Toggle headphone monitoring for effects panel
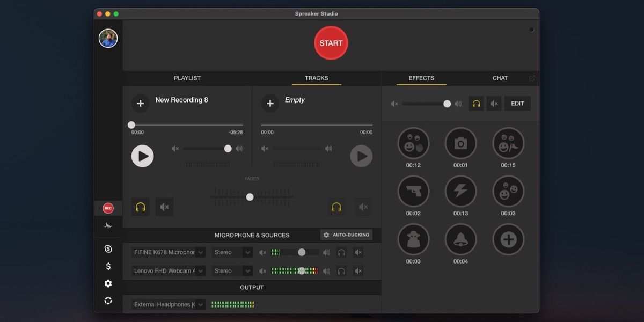Screen dimensions: 644x322 (476, 104)
